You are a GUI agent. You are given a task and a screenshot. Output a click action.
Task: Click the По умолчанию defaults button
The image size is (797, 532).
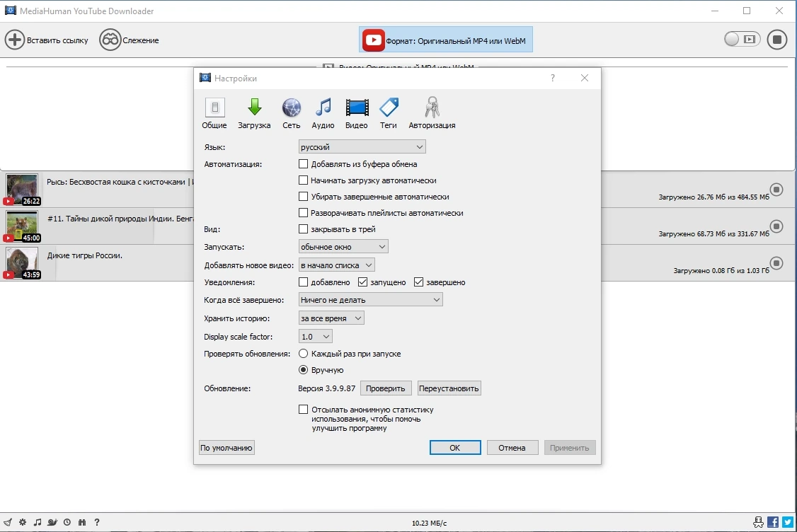(227, 448)
